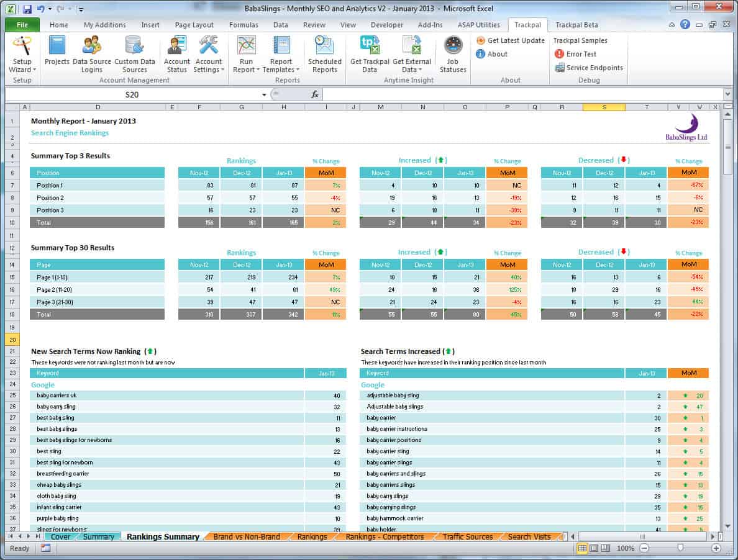Viewport: 738px width, 560px height.
Task: Open the Rankings - Competitors sheet
Action: tap(385, 537)
